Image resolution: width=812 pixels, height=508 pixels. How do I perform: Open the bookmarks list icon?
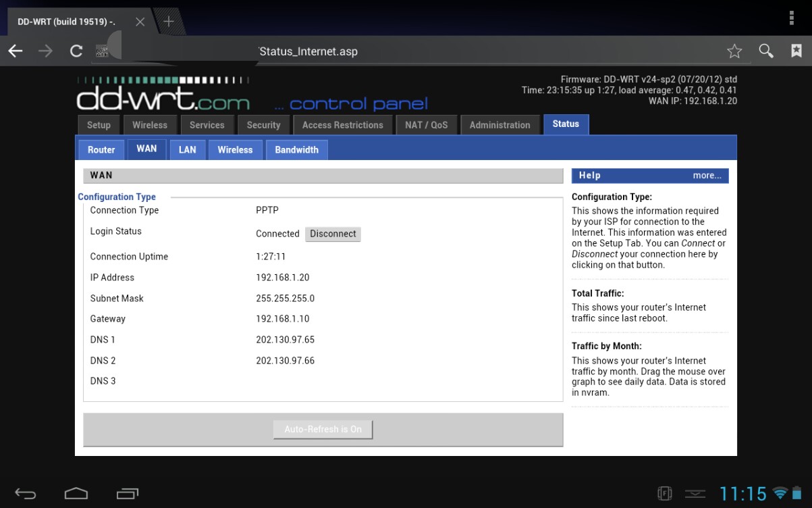coord(796,51)
